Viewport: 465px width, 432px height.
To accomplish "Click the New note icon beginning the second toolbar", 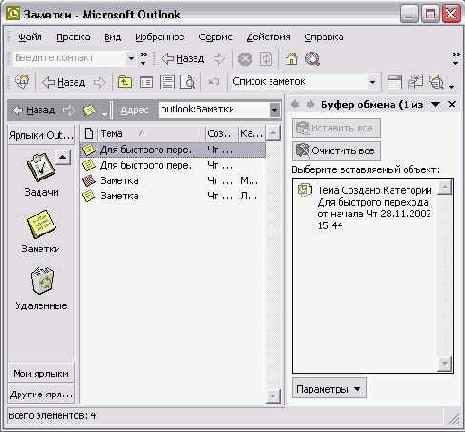I will tap(22, 82).
